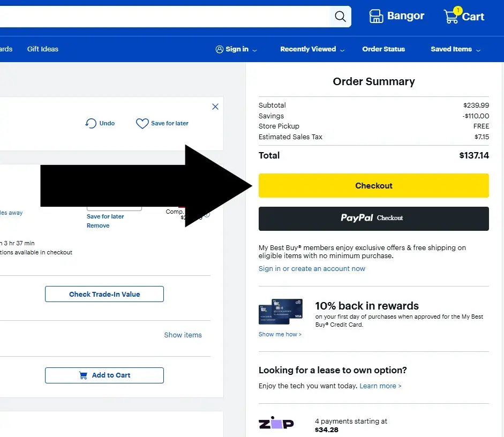
Task: Click the Add to Cart button
Action: tap(104, 375)
